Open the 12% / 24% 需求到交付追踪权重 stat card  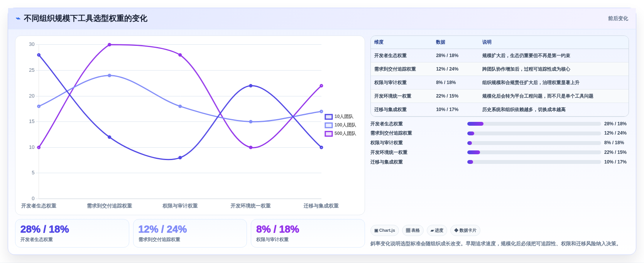tap(190, 233)
